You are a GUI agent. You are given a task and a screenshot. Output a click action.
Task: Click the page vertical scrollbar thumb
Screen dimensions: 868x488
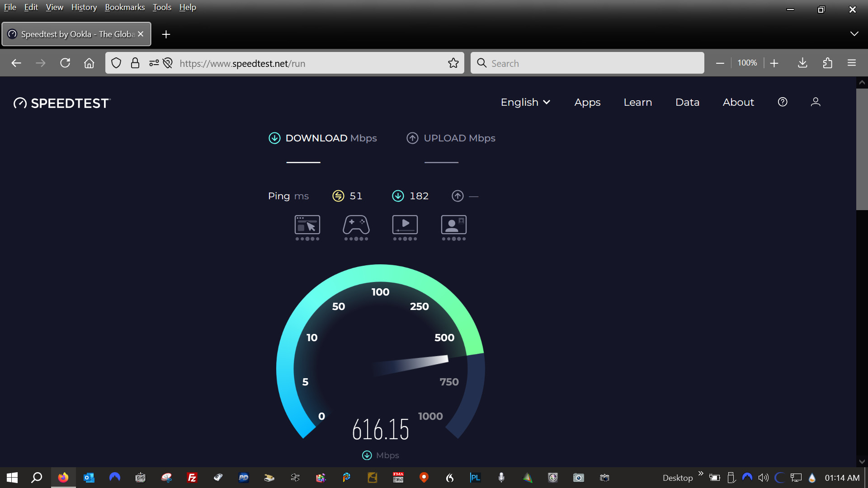862,149
